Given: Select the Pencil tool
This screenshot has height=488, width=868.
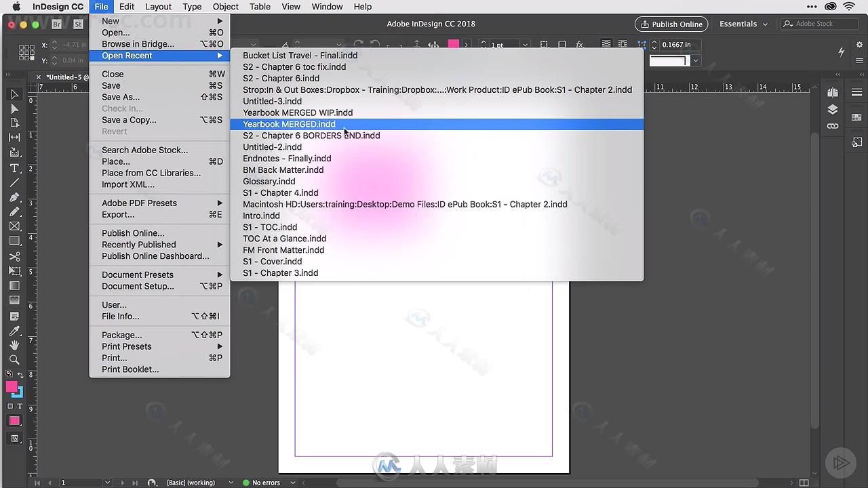Looking at the screenshot, I should tap(14, 211).
